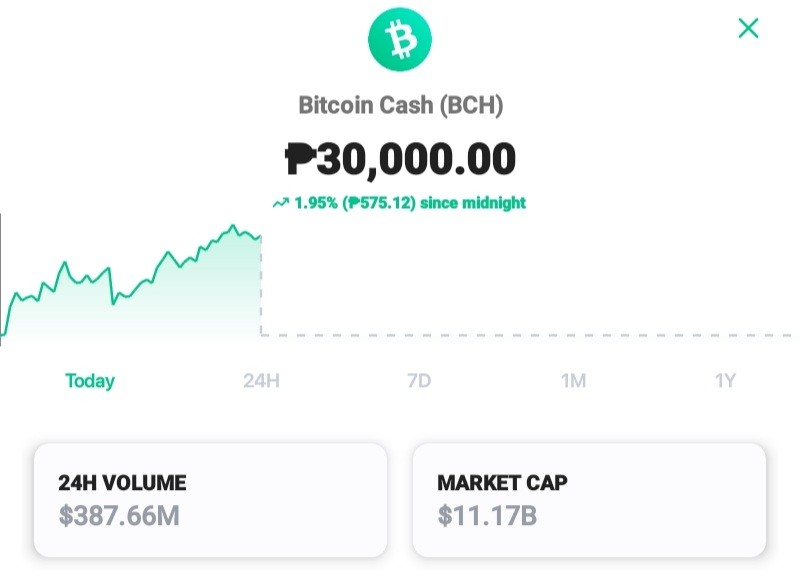800x588 pixels.
Task: Switch chart to 1Y range
Action: point(725,381)
